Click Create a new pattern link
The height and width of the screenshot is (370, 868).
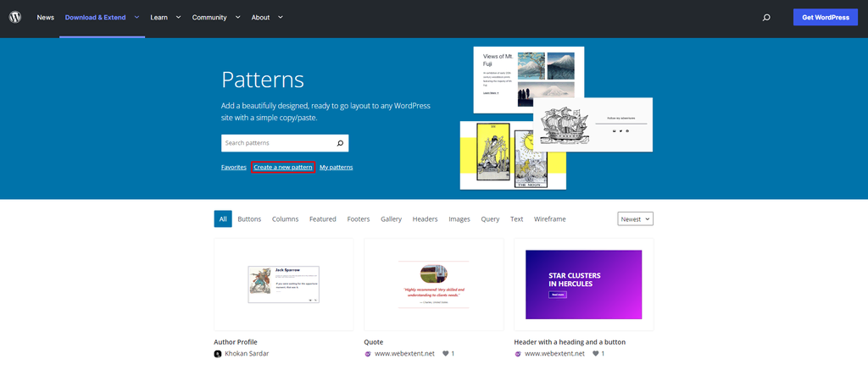[x=283, y=167]
